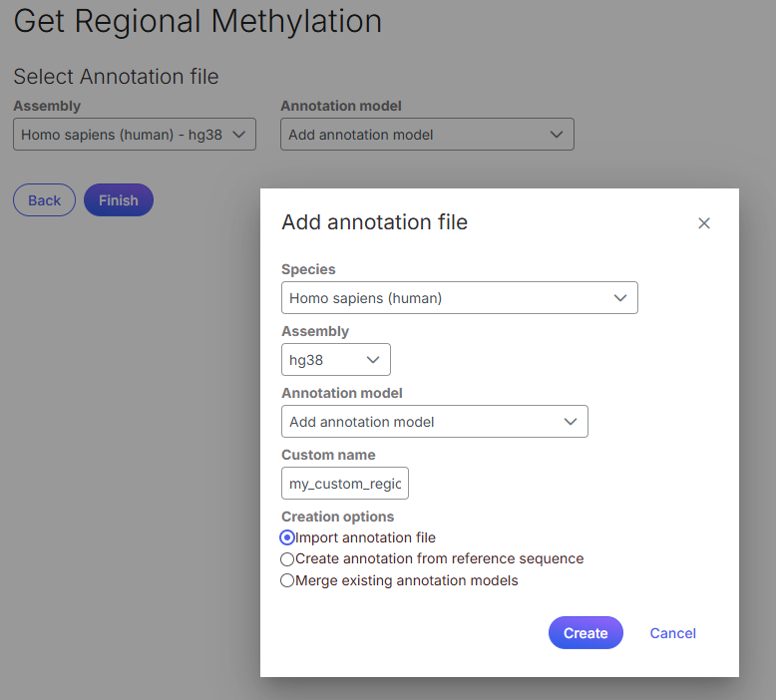Click the chevron arrow in Species field

coord(620,298)
